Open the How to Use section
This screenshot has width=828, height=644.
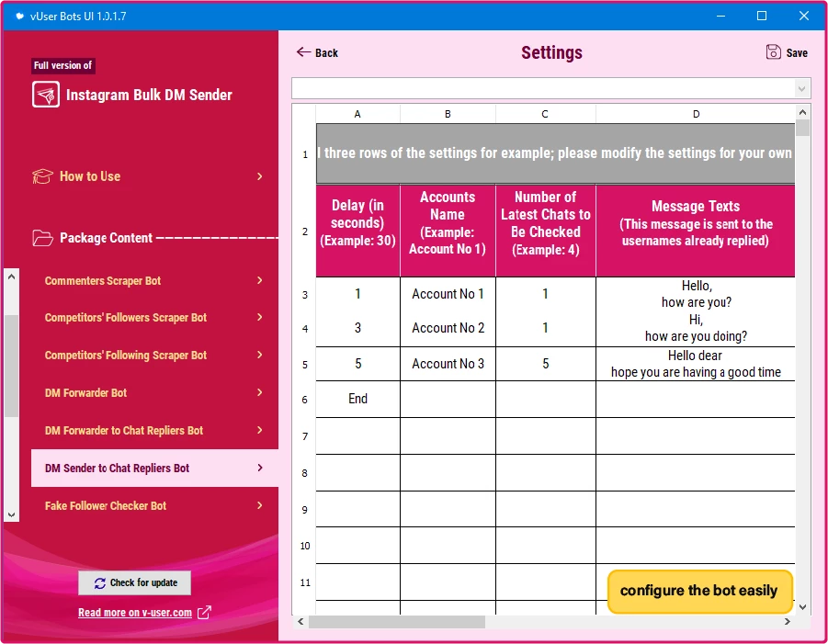point(148,176)
